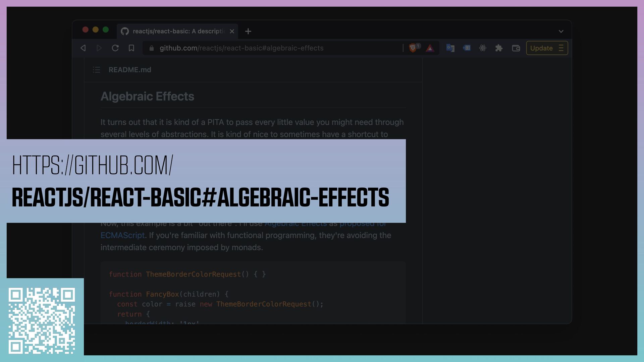Bookmark this page using the bookmark icon
The image size is (644, 362).
131,48
